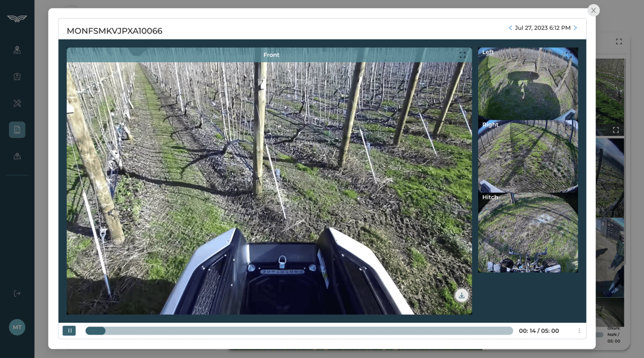Go to the next recording date
This screenshot has width=644, height=358.
pyautogui.click(x=575, y=28)
